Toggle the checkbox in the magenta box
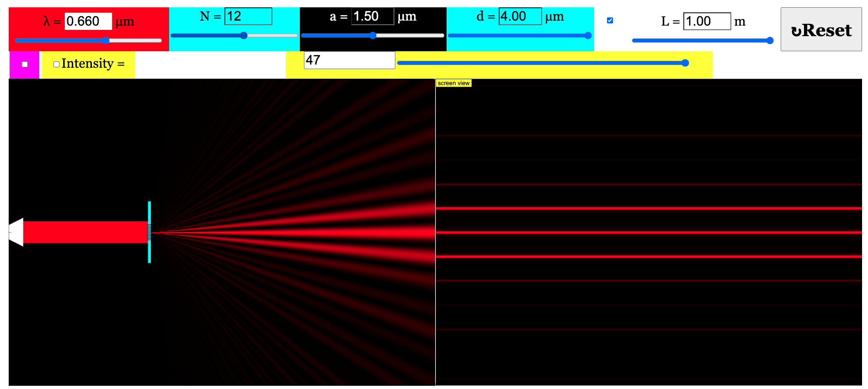Viewport: 868px width, 389px height. pyautogui.click(x=25, y=65)
